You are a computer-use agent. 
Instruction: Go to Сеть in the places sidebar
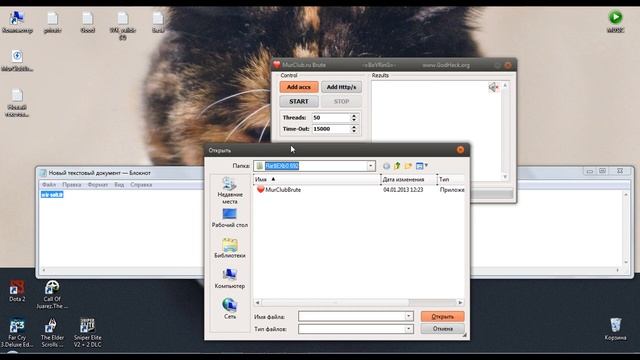coord(230,309)
